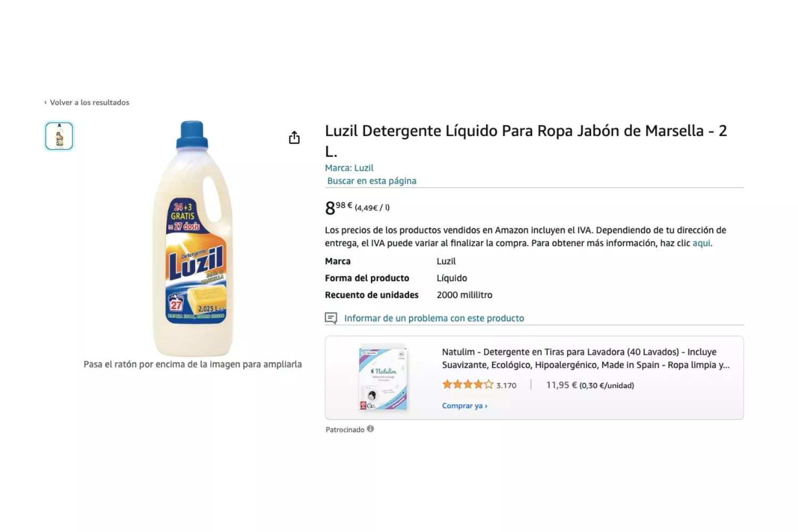Open the main Luzil detergent product image
Screen dimensions: 798x532
pyautogui.click(x=193, y=238)
